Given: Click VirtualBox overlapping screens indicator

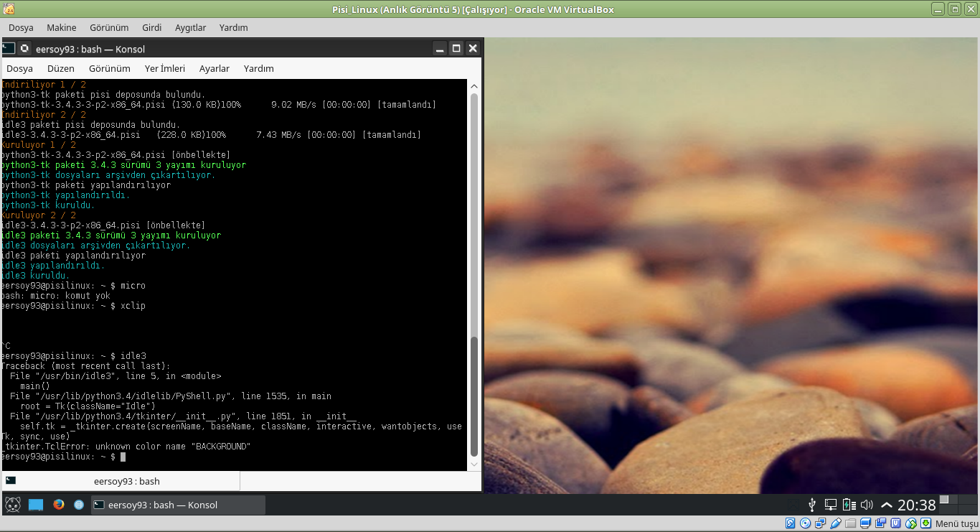Looking at the screenshot, I should [881, 523].
